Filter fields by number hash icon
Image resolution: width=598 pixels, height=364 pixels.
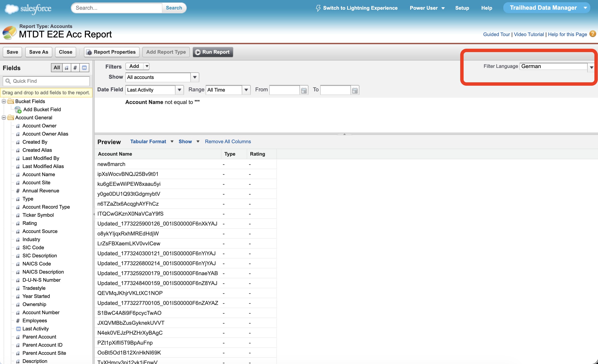[75, 68]
